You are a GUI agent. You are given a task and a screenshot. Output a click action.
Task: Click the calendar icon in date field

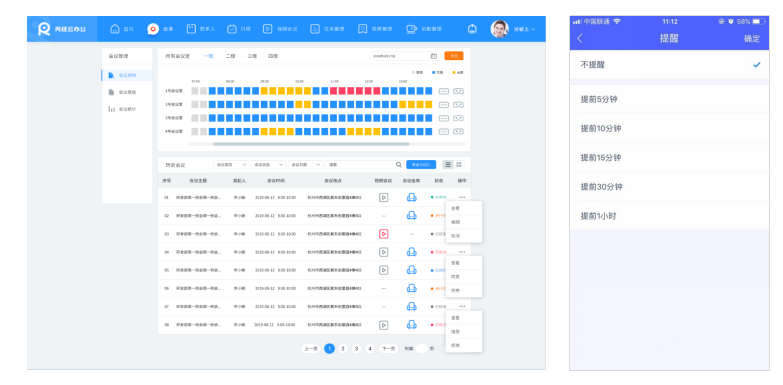[x=434, y=56]
